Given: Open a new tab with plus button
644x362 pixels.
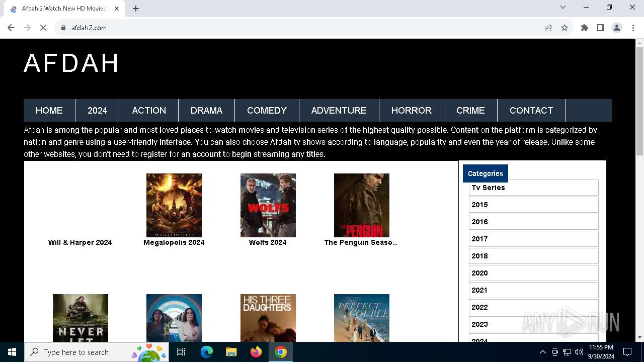Looking at the screenshot, I should coord(136,9).
